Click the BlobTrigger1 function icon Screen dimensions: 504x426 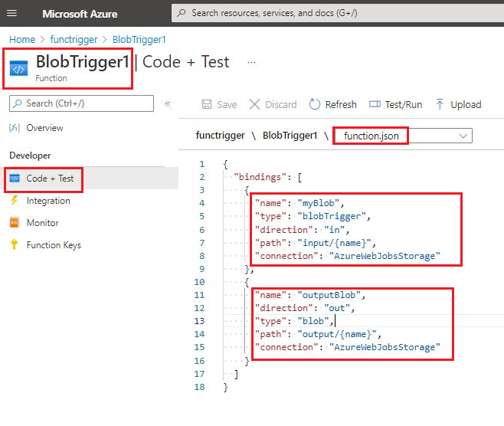pos(18,68)
